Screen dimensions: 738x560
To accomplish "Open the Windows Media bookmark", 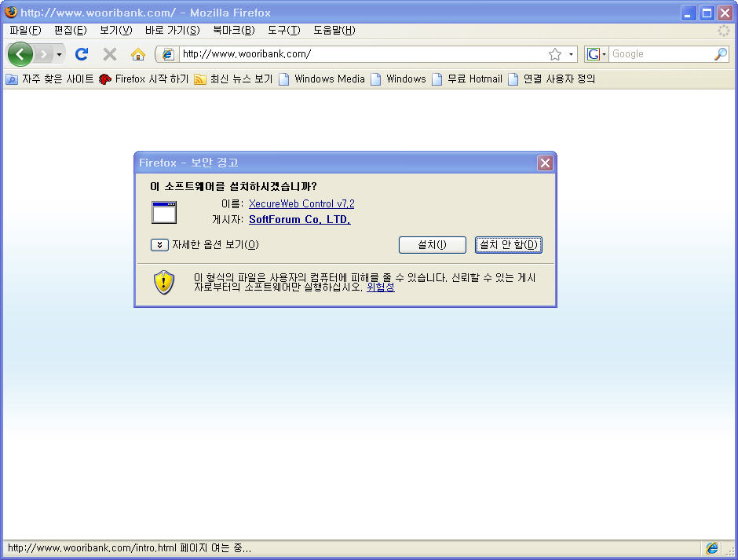I will [322, 79].
